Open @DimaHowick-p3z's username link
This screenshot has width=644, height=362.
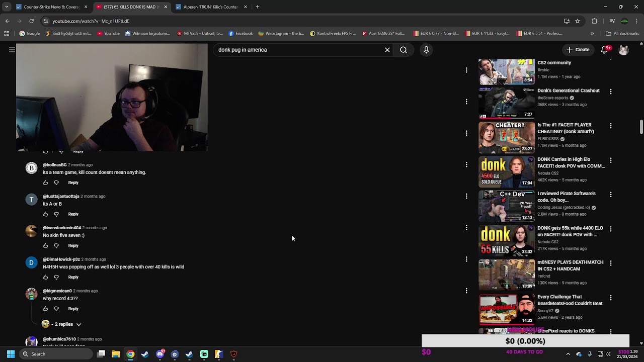pos(61,259)
